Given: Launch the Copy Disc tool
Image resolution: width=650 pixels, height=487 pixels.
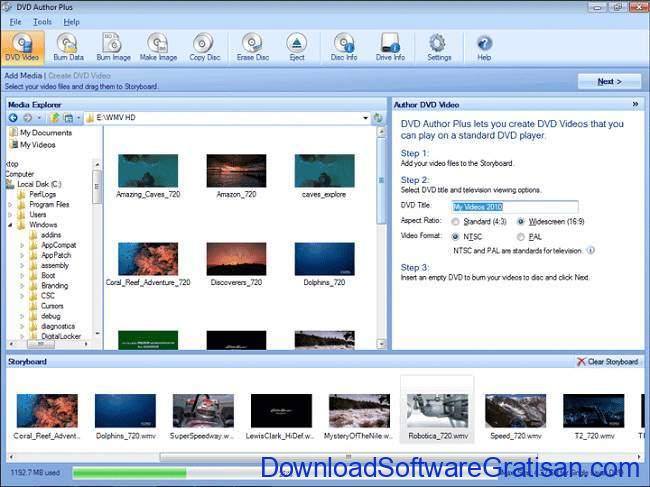Looking at the screenshot, I should click(204, 47).
